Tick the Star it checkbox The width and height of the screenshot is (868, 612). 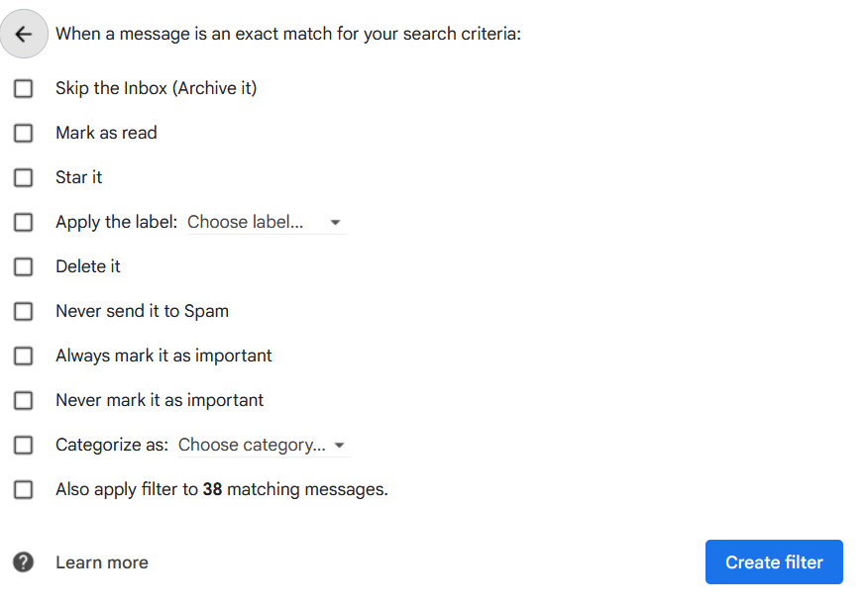pos(23,177)
